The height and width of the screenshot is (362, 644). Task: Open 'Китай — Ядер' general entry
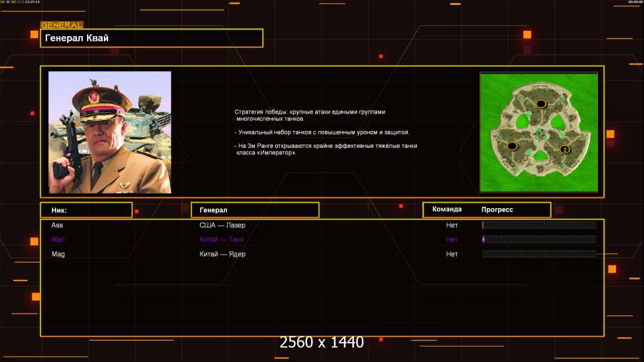(x=222, y=254)
